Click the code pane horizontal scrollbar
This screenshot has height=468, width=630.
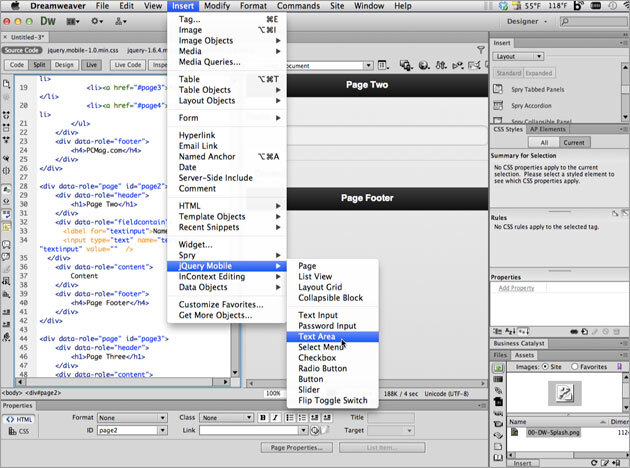tap(123, 382)
